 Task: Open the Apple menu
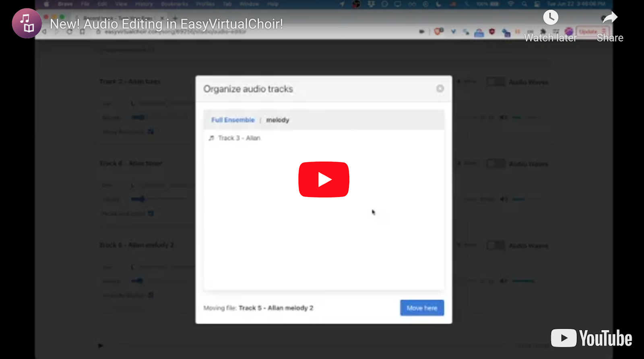pyautogui.click(x=46, y=4)
